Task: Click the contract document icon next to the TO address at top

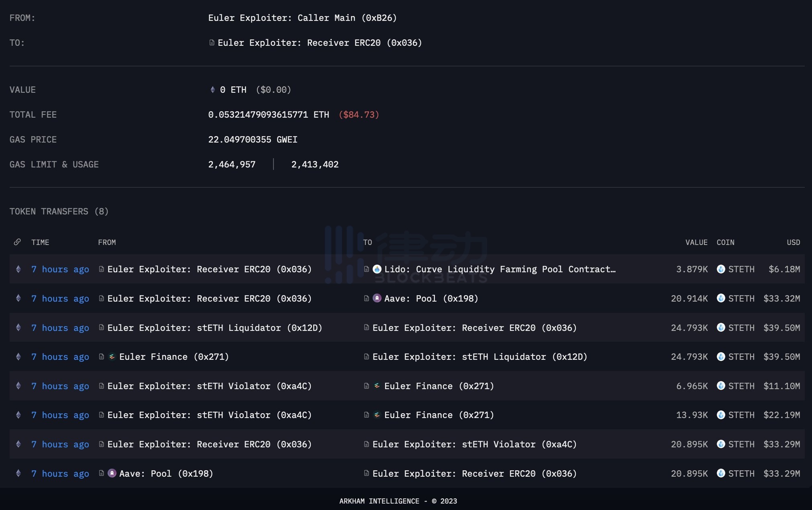Action: [212, 43]
